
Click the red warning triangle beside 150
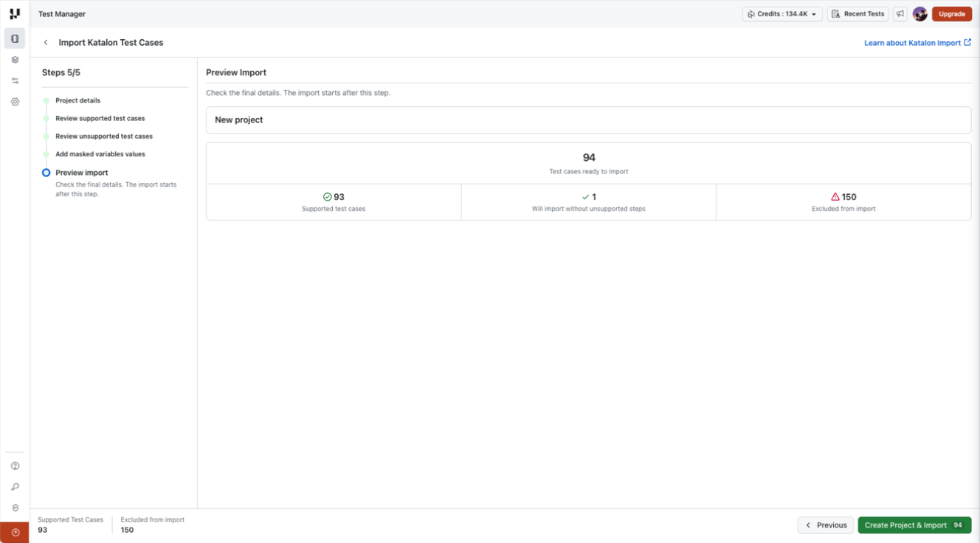point(835,197)
